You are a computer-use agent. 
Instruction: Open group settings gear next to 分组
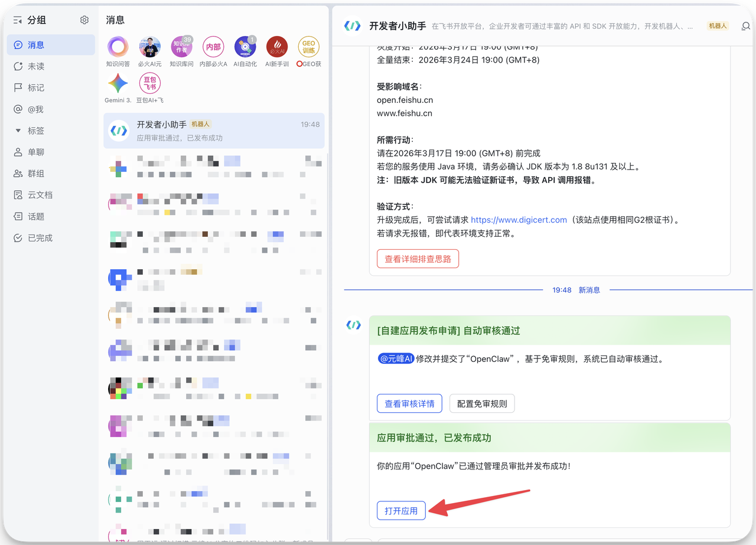click(84, 20)
